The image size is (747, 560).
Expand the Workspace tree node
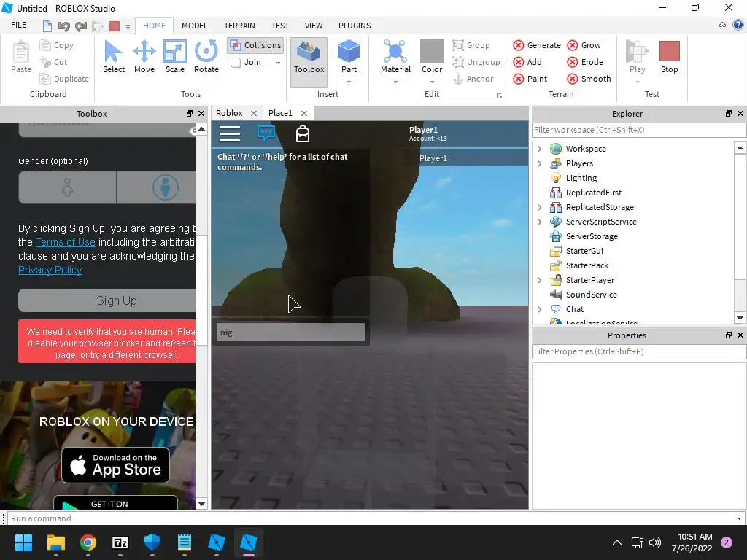coord(539,149)
